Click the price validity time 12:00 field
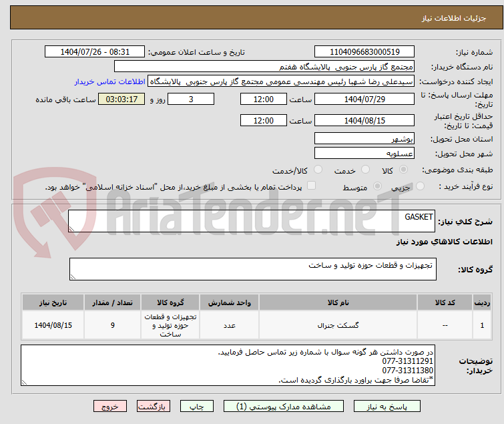The image size is (504, 424). point(264,121)
